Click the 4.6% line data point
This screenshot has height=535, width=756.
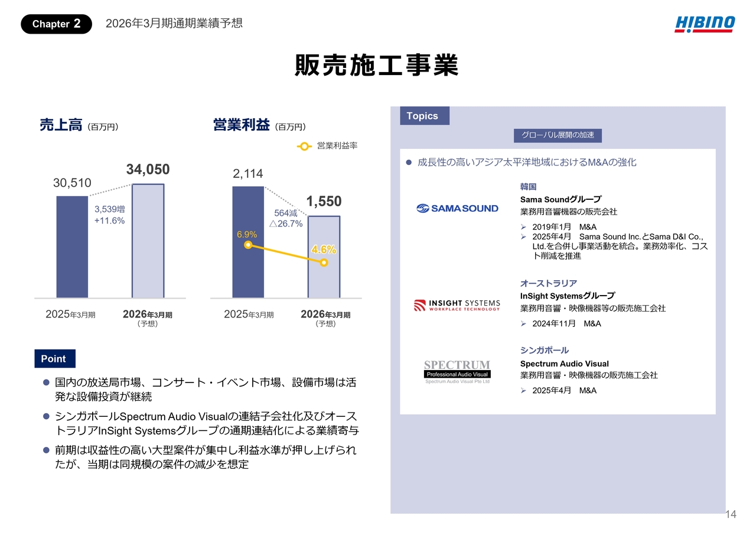pos(324,262)
